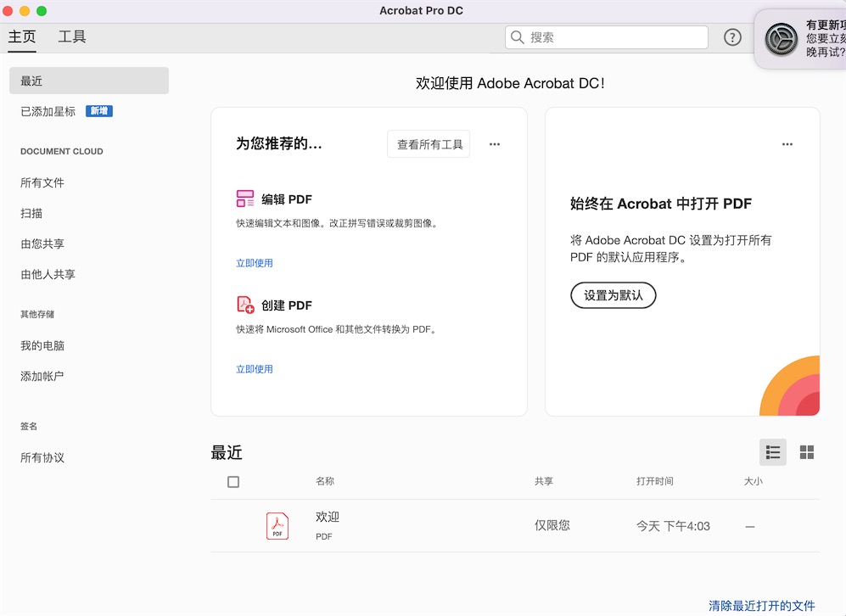Screen dimensions: 846x616
Task: Click the 新增 badge next to 已添加星标
Action: point(99,111)
